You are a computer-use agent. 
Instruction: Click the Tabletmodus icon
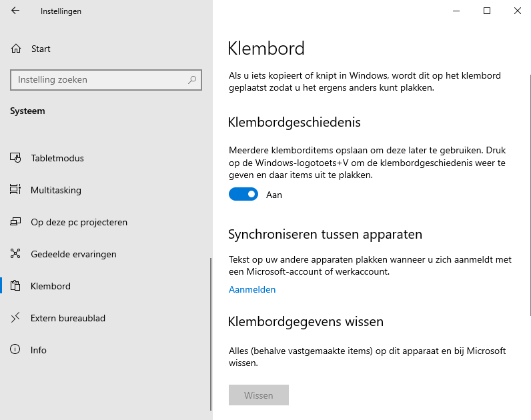[16, 158]
